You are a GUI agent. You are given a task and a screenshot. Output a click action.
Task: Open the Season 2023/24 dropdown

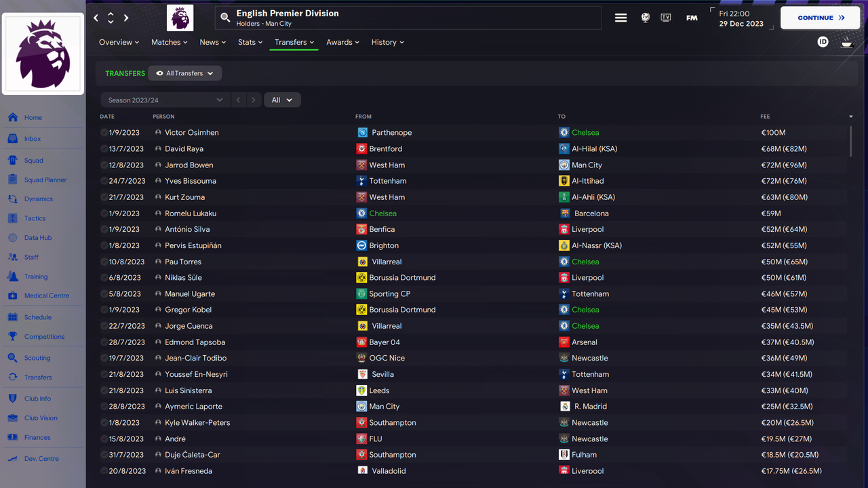[x=165, y=100]
